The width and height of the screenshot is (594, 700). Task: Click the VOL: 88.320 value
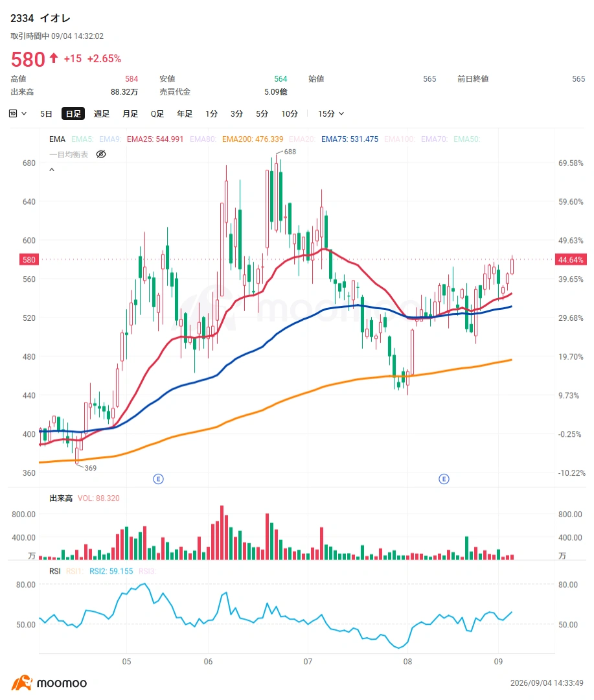coord(98,498)
